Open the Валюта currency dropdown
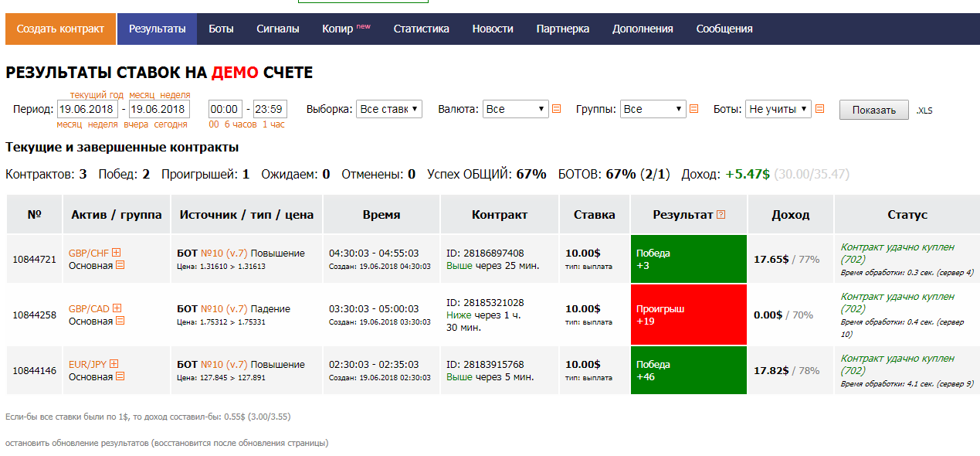This screenshot has width=980, height=456. tap(515, 109)
